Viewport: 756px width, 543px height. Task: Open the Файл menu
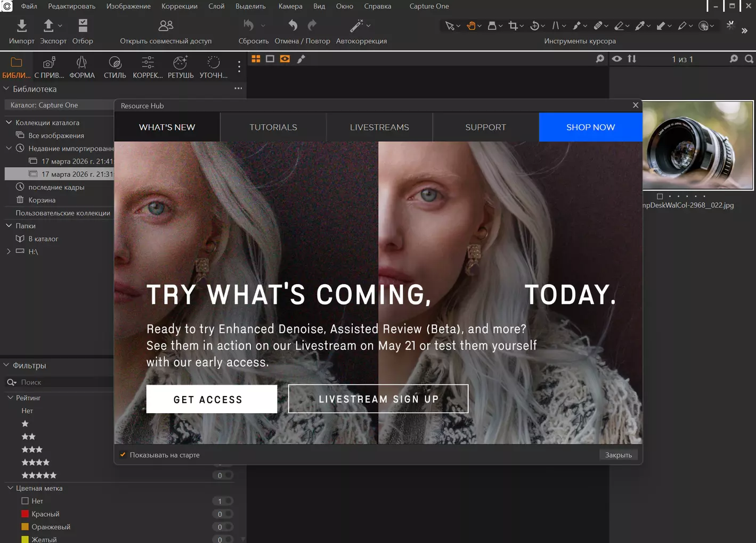[x=29, y=6]
